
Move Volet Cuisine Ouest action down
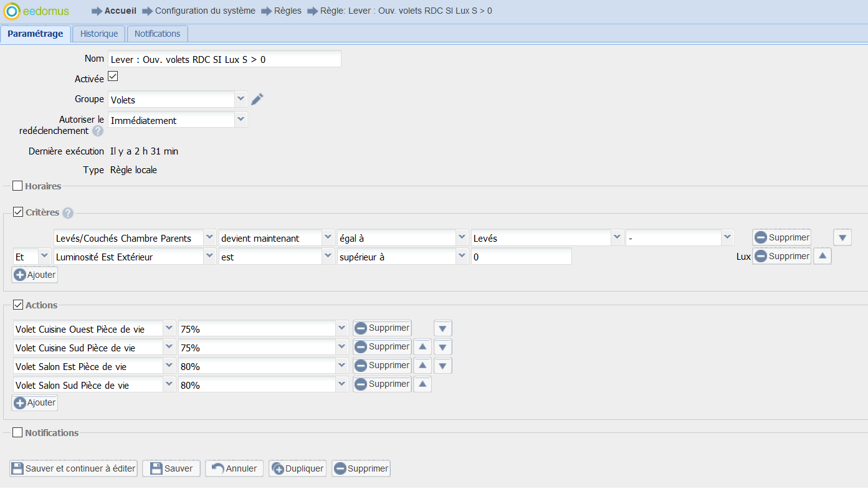442,328
